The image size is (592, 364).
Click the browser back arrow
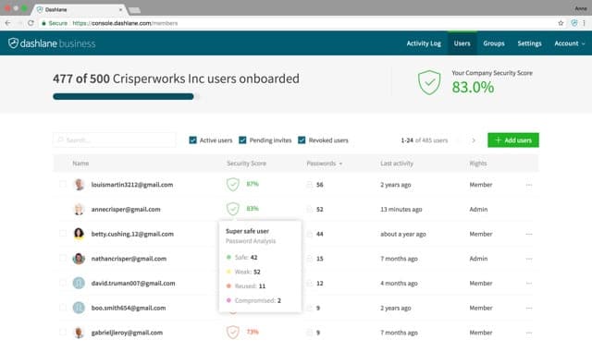click(x=8, y=23)
